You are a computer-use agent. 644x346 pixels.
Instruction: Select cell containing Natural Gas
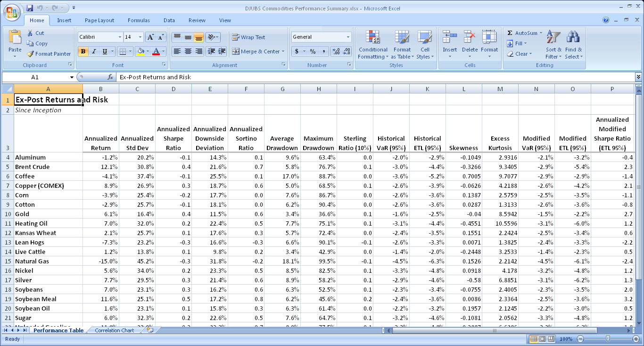pos(48,261)
